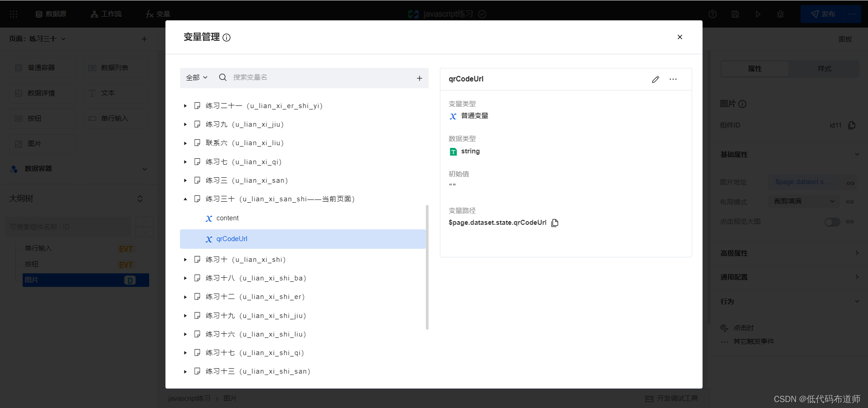
Task: Select the qrCodeUrl variable row
Action: point(302,239)
